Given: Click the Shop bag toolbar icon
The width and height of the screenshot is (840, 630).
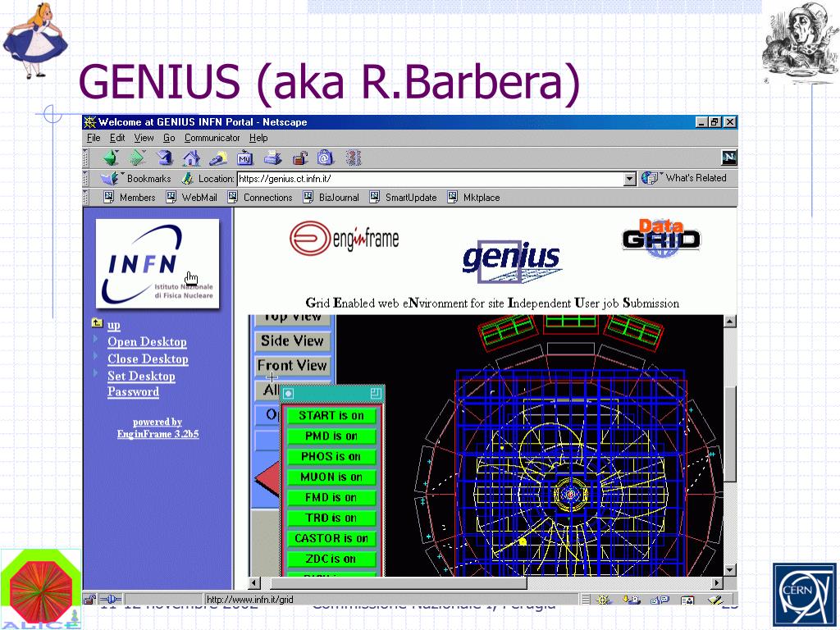Looking at the screenshot, I should click(325, 157).
